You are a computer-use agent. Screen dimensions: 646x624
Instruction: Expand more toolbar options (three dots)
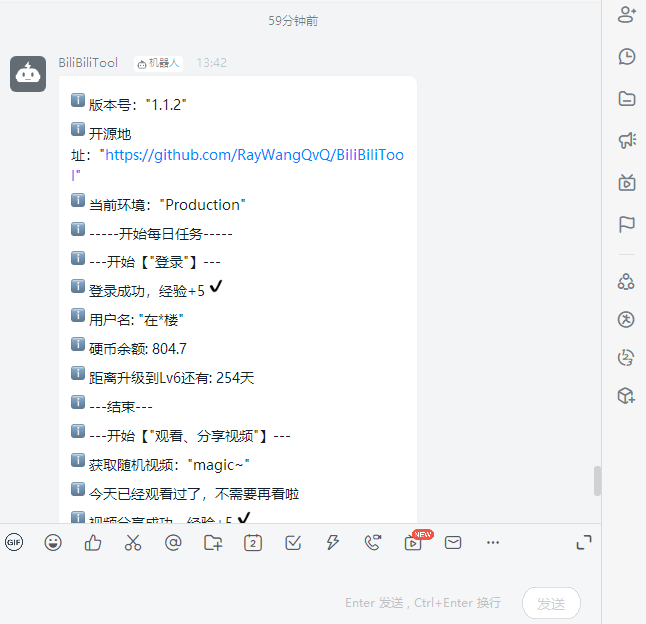click(x=493, y=542)
